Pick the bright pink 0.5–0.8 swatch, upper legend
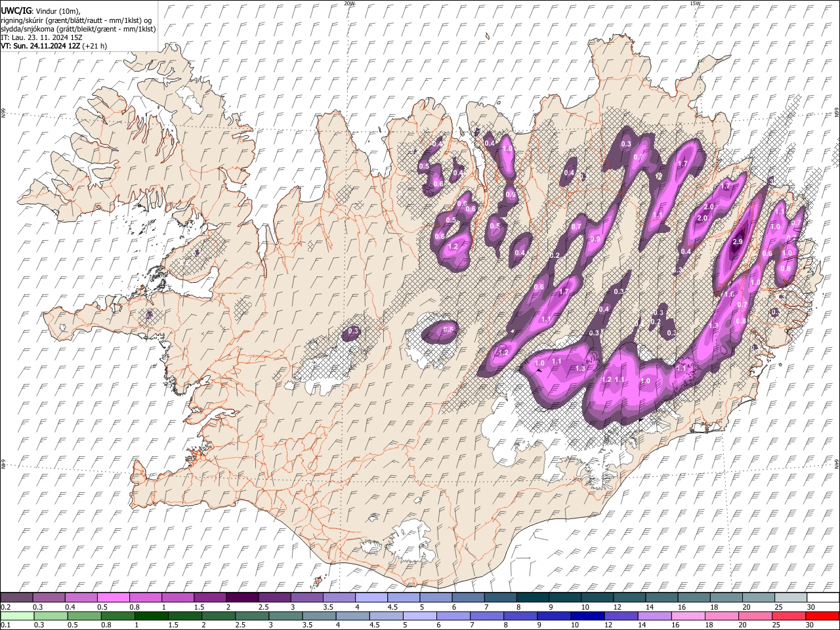840x630 pixels. [114, 597]
